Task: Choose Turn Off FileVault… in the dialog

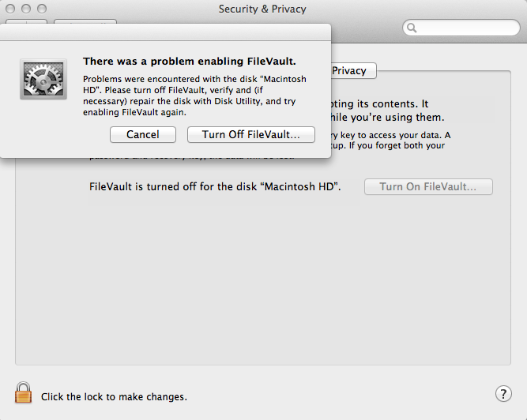Action: (251, 135)
